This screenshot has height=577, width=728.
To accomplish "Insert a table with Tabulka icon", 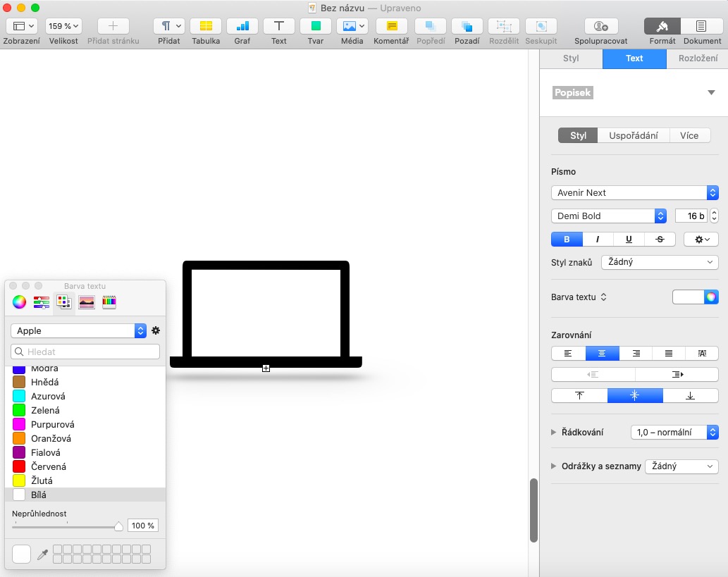I will 206,26.
